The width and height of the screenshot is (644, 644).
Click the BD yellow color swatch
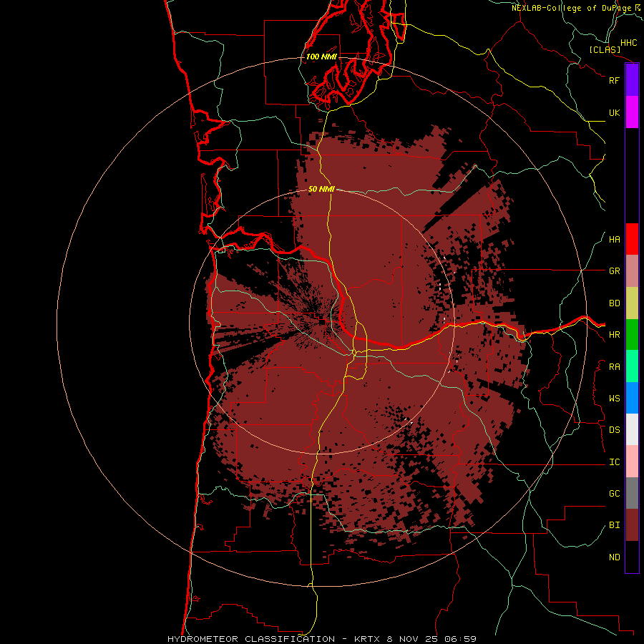point(632,303)
